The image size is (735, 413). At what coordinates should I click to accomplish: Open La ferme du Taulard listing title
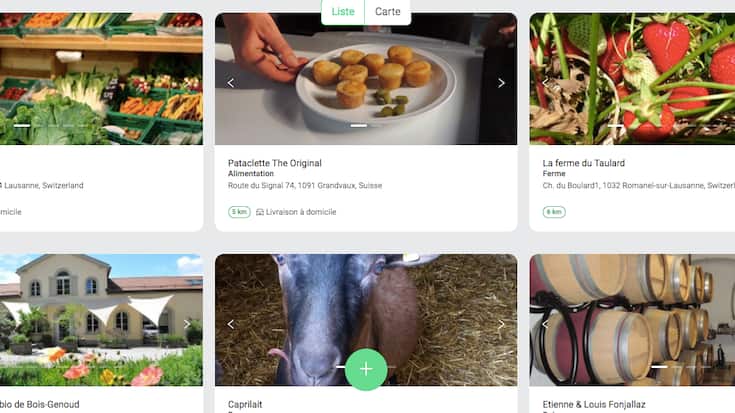point(584,163)
